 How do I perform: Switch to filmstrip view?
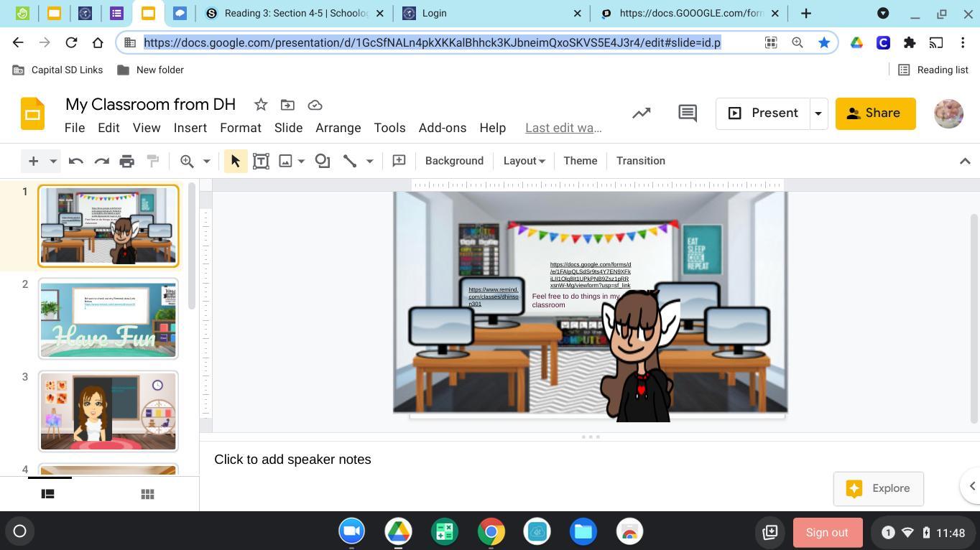point(47,494)
